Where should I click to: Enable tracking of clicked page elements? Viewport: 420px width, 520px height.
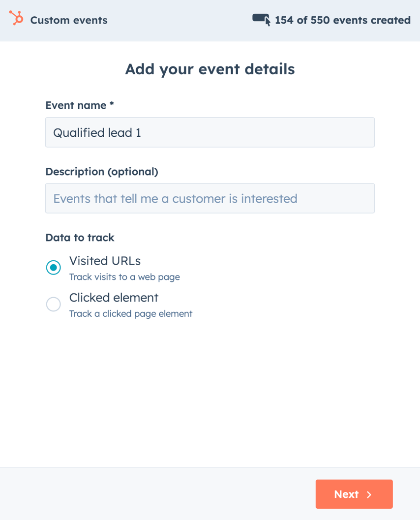coord(54,304)
